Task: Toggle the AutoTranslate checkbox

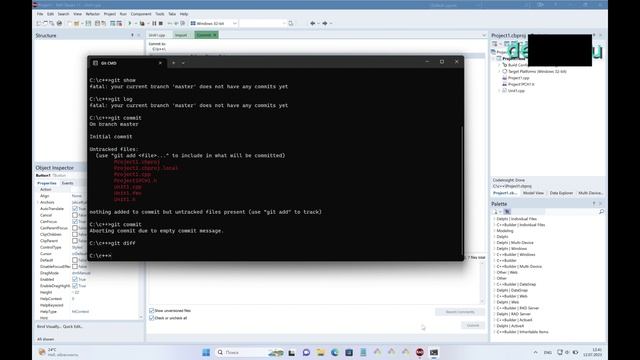Action: (x=75, y=209)
